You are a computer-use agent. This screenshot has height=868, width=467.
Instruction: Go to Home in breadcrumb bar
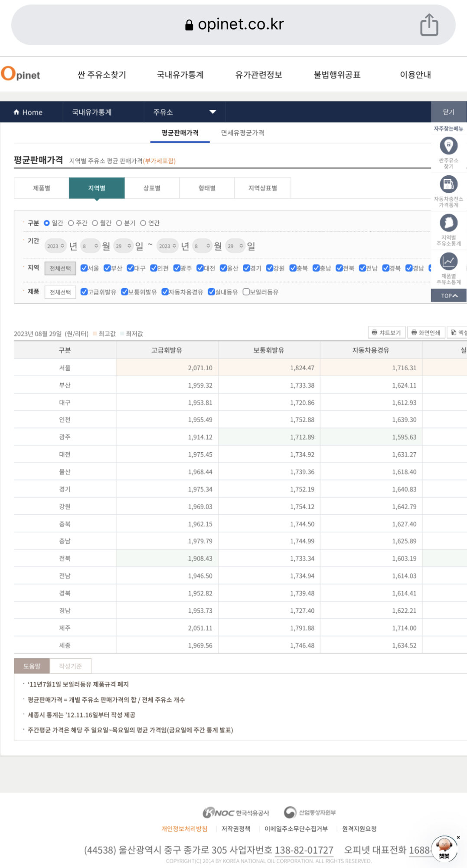pyautogui.click(x=28, y=112)
